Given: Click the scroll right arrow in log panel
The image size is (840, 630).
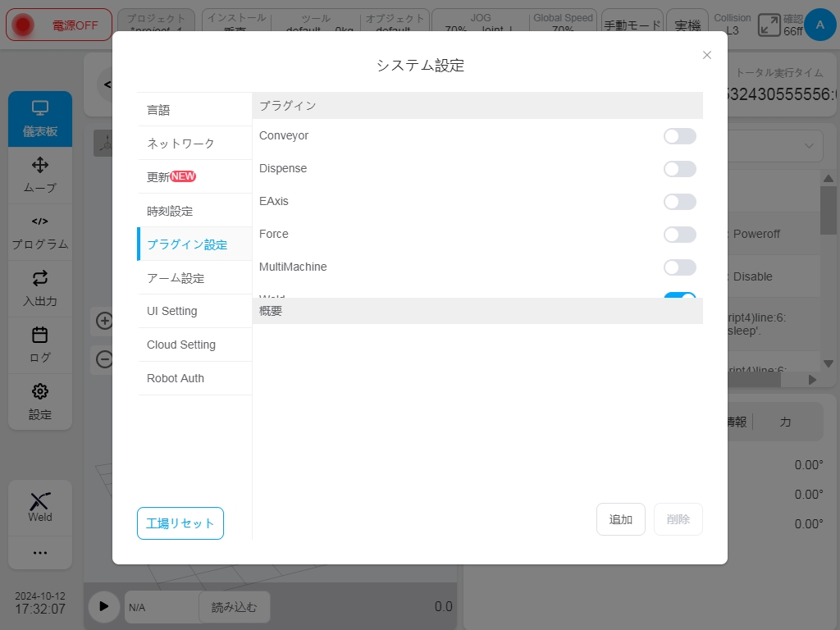Looking at the screenshot, I should point(812,379).
